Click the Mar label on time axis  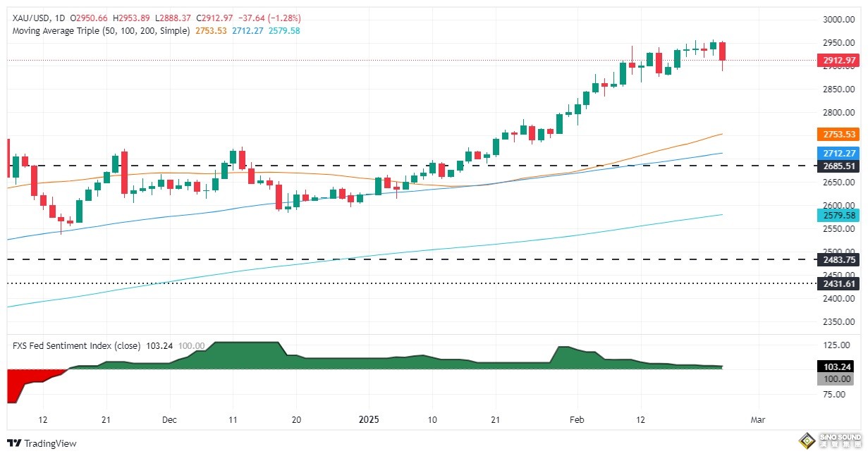758,419
